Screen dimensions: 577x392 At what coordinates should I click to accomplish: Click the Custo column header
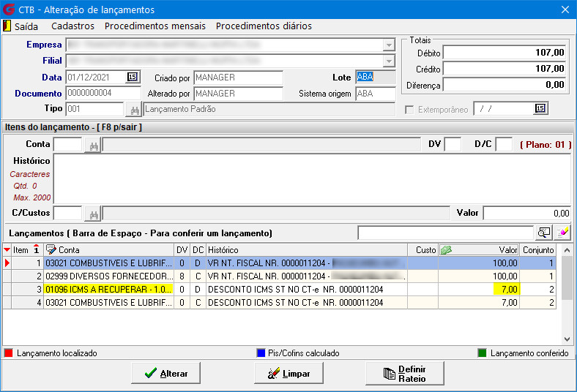point(422,250)
